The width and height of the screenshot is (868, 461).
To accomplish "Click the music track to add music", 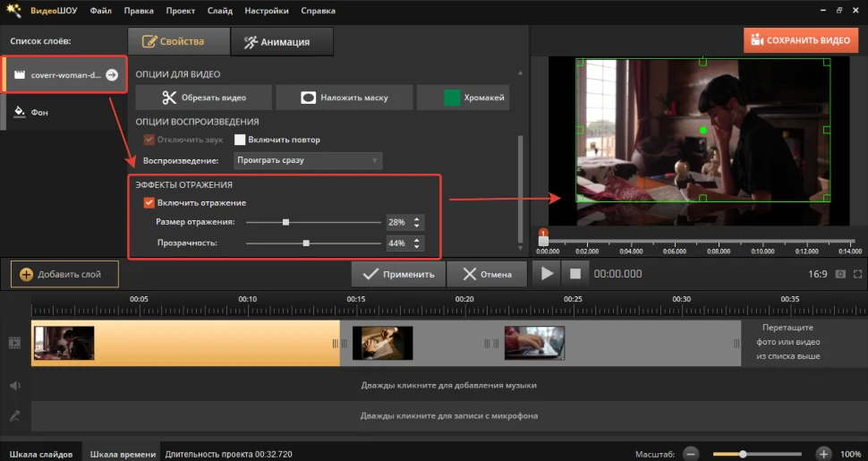I will (448, 385).
